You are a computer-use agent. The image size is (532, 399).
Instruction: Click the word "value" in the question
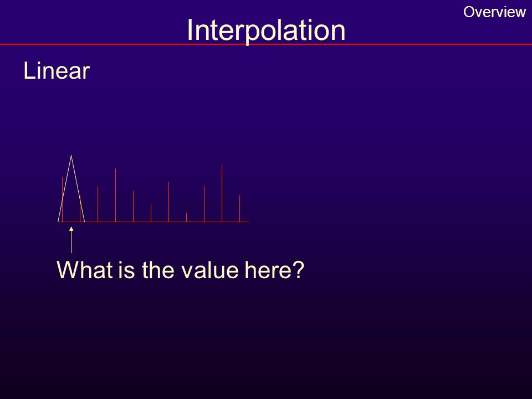pyautogui.click(x=209, y=270)
